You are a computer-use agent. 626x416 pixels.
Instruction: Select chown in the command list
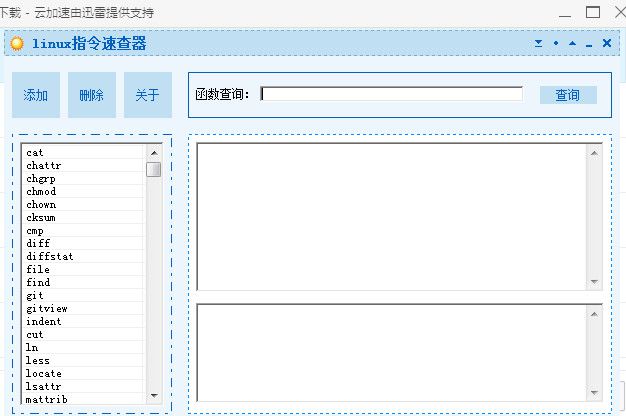(x=83, y=204)
